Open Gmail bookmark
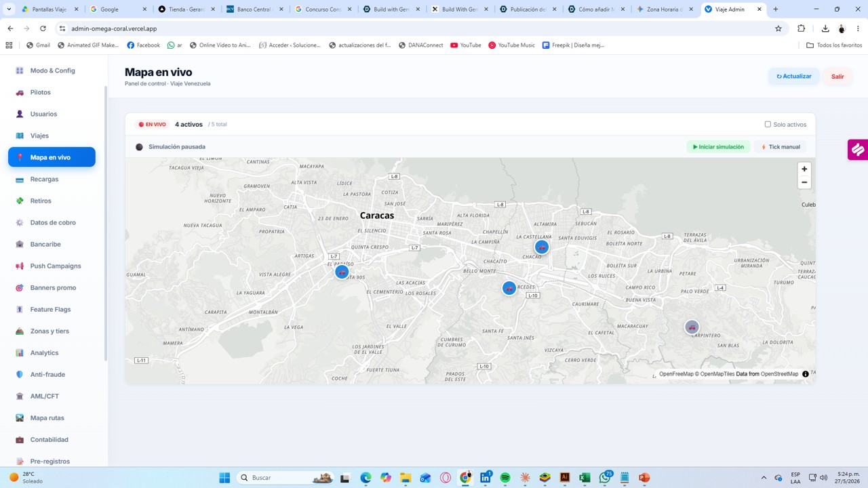This screenshot has width=868, height=488. pyautogui.click(x=38, y=45)
